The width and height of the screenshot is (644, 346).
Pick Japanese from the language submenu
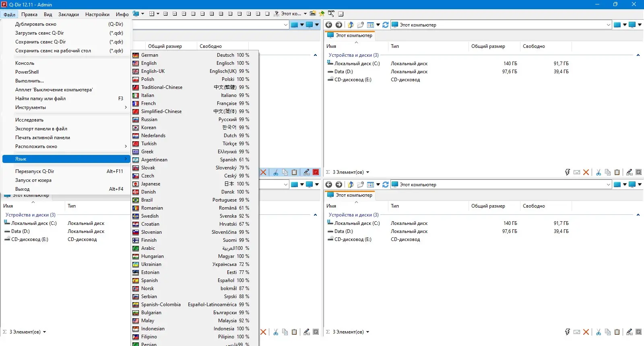195,184
